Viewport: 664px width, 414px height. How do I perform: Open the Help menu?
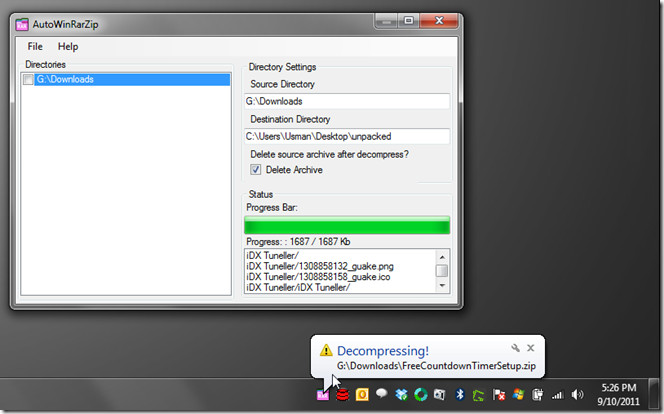68,47
